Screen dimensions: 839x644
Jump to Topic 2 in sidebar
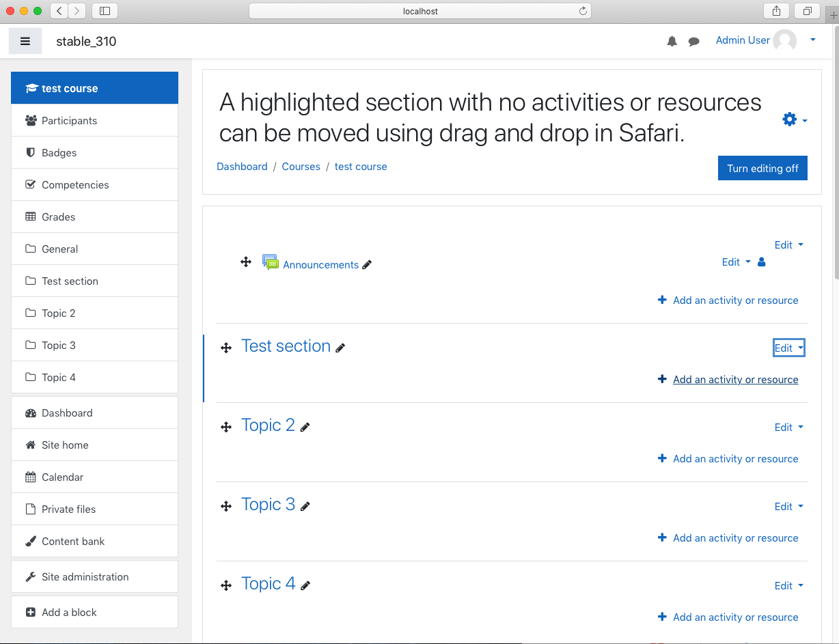pos(94,313)
